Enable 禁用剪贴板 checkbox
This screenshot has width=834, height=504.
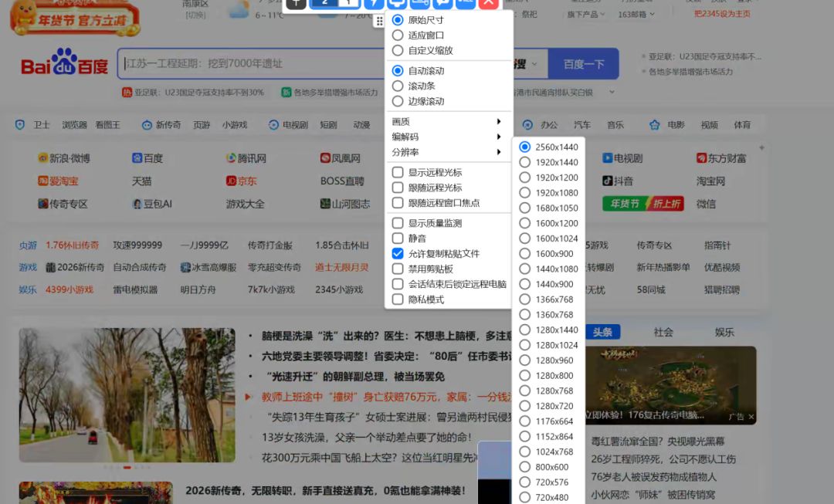(x=398, y=269)
